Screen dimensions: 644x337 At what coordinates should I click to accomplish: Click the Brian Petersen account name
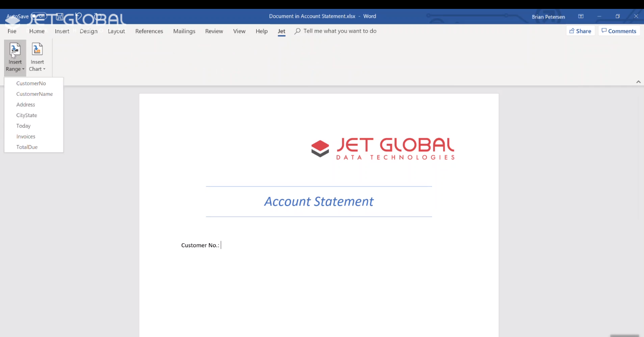tap(548, 17)
